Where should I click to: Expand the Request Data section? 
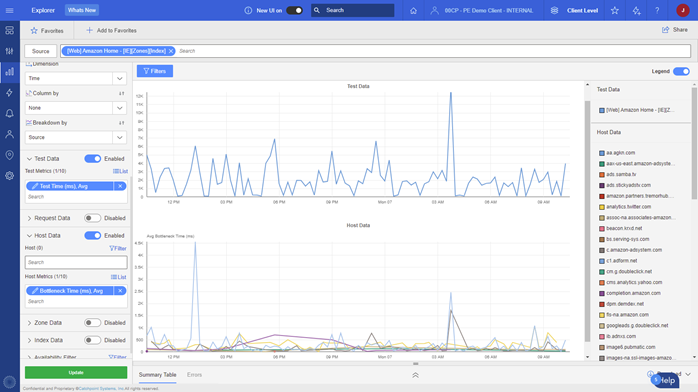click(29, 218)
